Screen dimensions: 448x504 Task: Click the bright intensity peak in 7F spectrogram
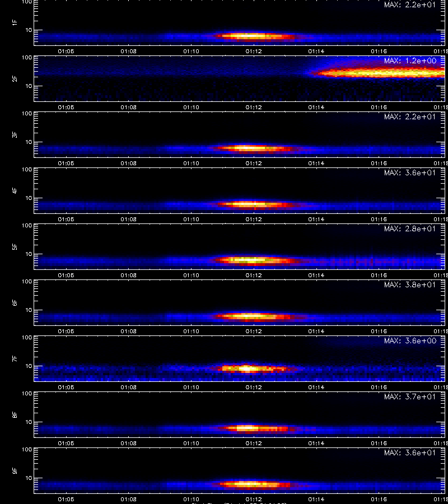point(247,368)
